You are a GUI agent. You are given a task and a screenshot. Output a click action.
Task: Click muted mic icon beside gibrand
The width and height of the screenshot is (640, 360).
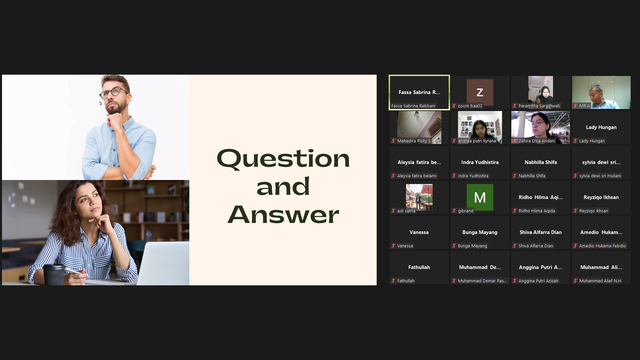click(x=454, y=211)
